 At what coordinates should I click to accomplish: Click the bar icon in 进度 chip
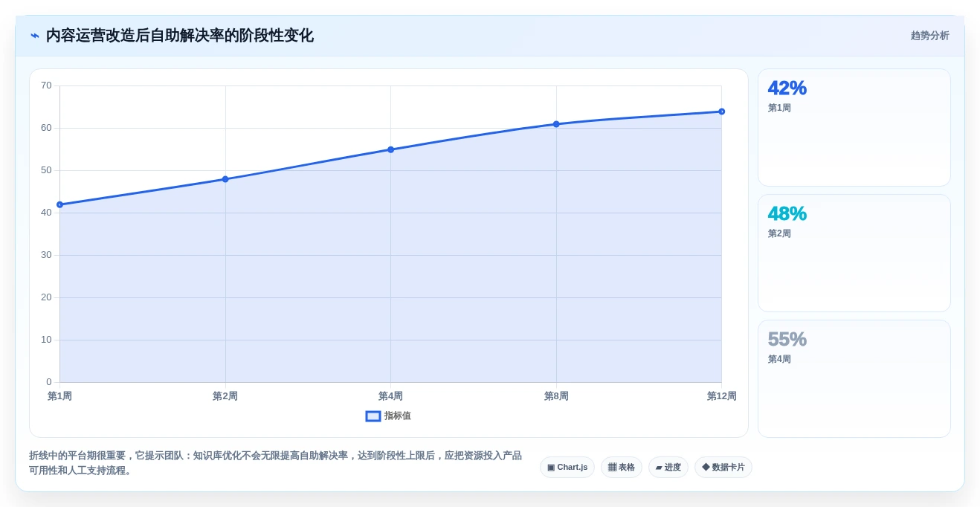click(x=659, y=468)
